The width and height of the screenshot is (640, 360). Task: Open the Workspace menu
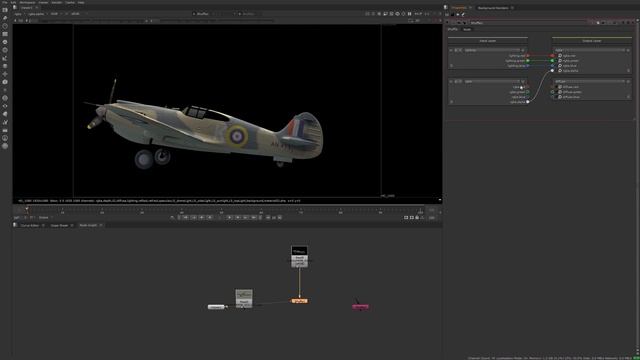click(27, 2)
